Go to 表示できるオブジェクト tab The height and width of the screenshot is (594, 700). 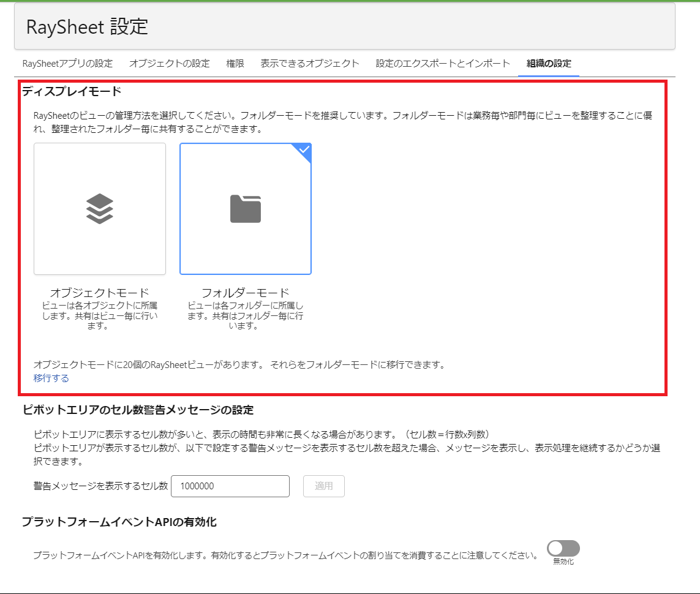pyautogui.click(x=310, y=63)
